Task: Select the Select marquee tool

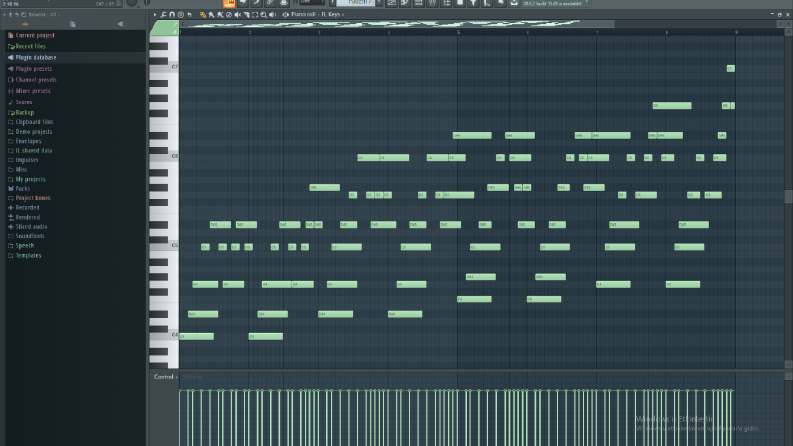Action: coord(255,15)
